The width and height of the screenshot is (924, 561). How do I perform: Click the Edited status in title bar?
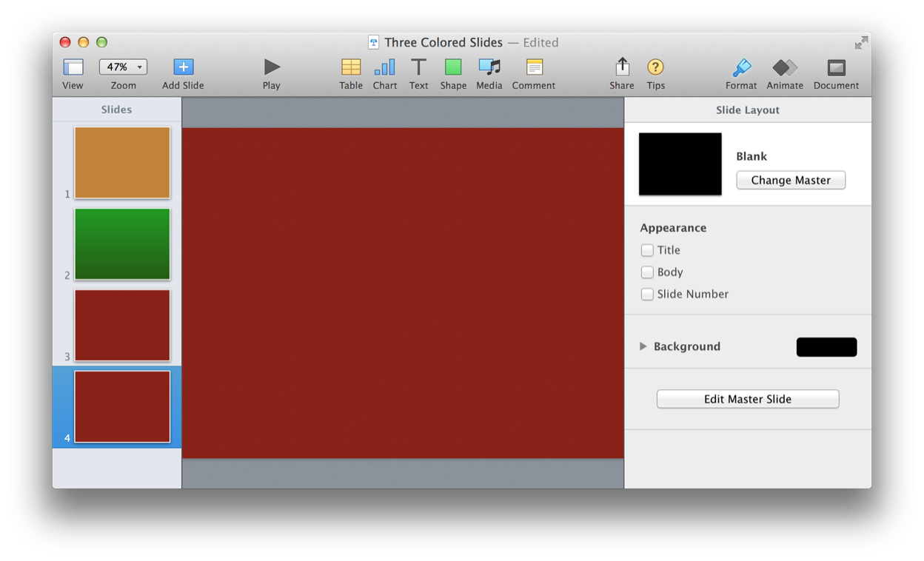click(540, 42)
